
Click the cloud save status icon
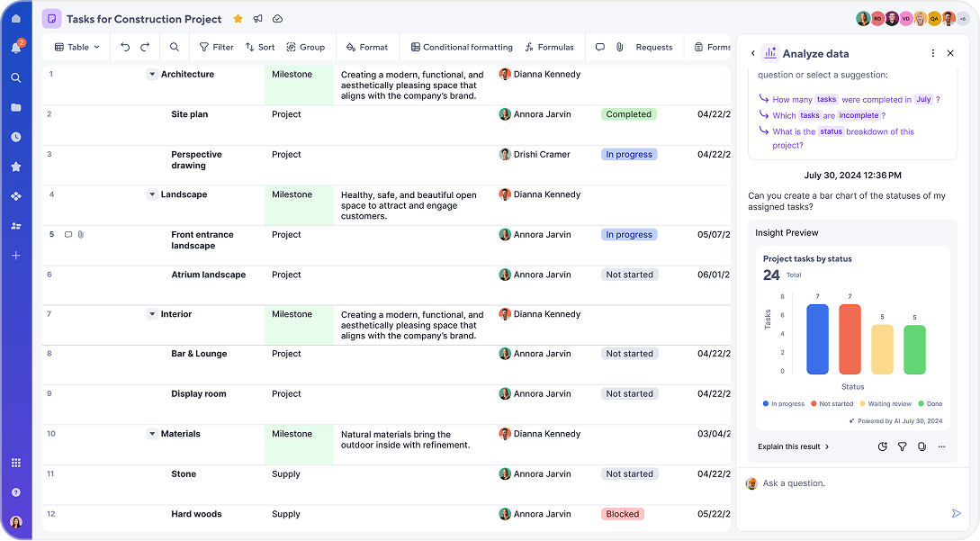pyautogui.click(x=277, y=19)
